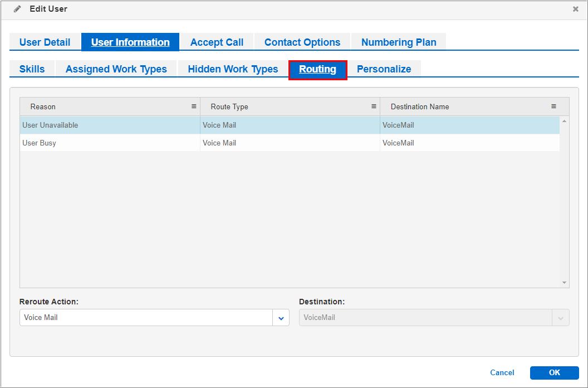Open the Route Type column menu icon
The height and width of the screenshot is (388, 588).
point(374,106)
